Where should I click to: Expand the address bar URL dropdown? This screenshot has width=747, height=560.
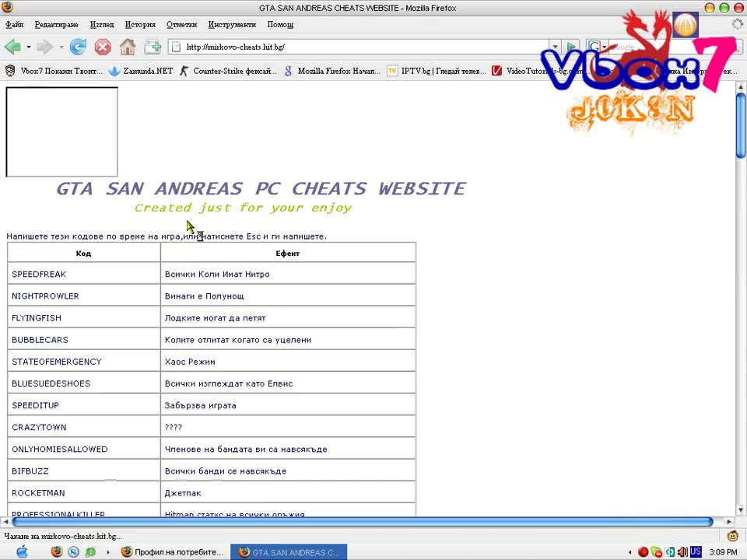tap(555, 47)
